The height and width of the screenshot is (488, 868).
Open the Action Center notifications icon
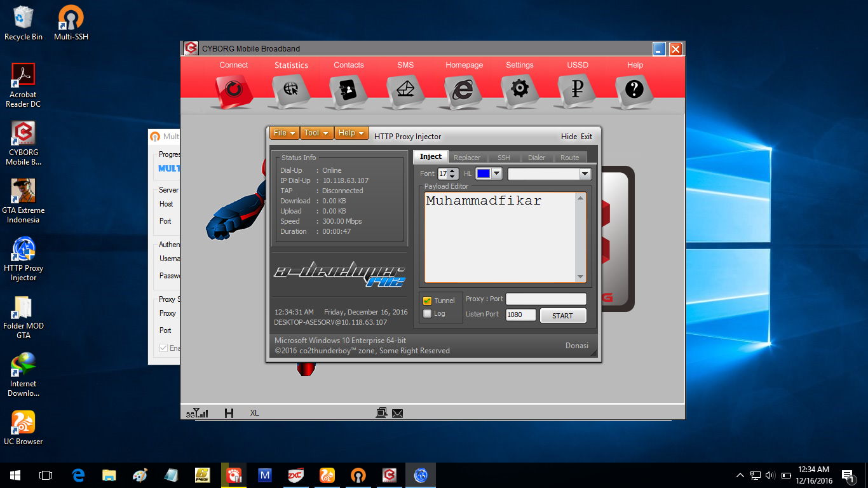click(x=848, y=475)
